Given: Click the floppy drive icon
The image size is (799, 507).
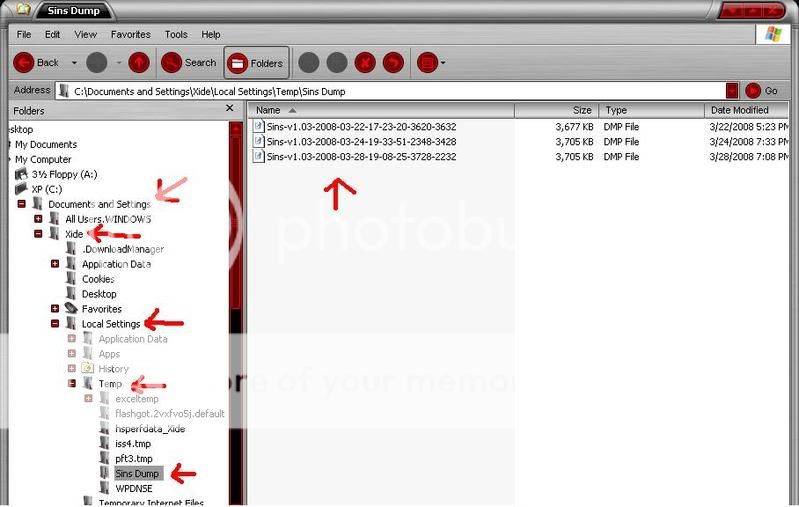Looking at the screenshot, I should [21, 174].
